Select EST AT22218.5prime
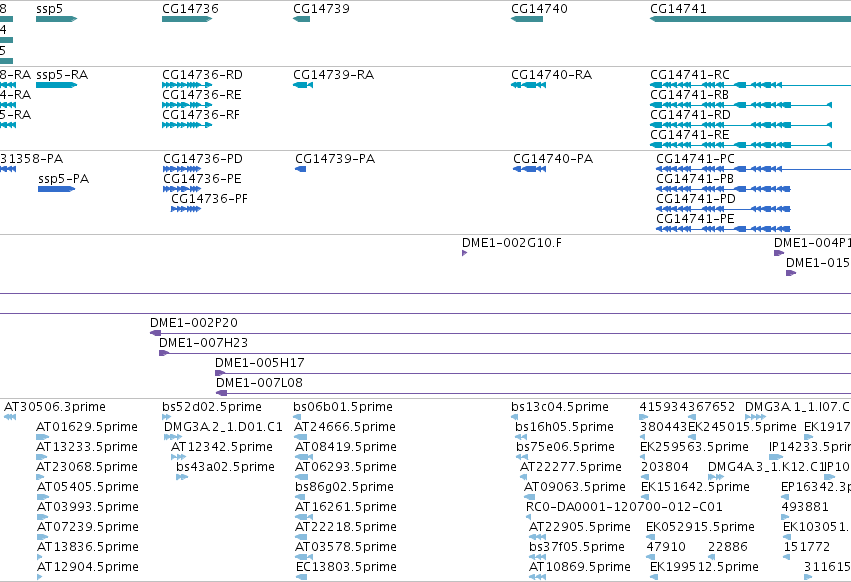Viewport: 851px width, 582px height. (346, 528)
